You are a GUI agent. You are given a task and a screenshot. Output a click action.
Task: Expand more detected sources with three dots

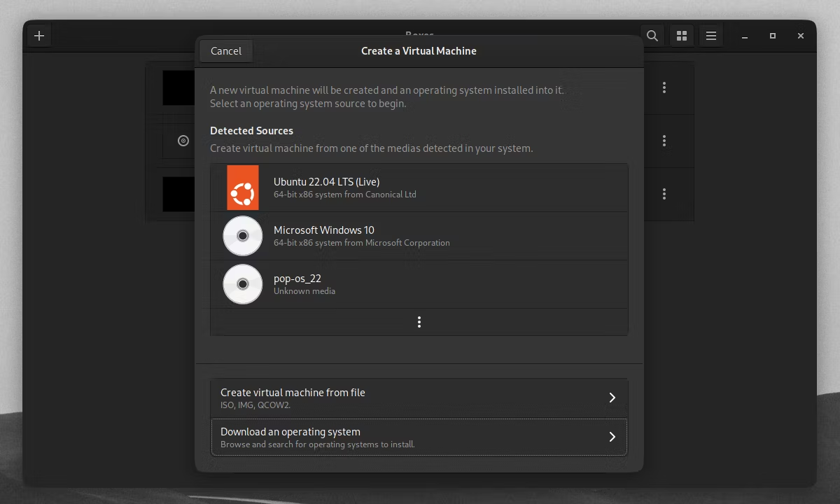click(419, 322)
